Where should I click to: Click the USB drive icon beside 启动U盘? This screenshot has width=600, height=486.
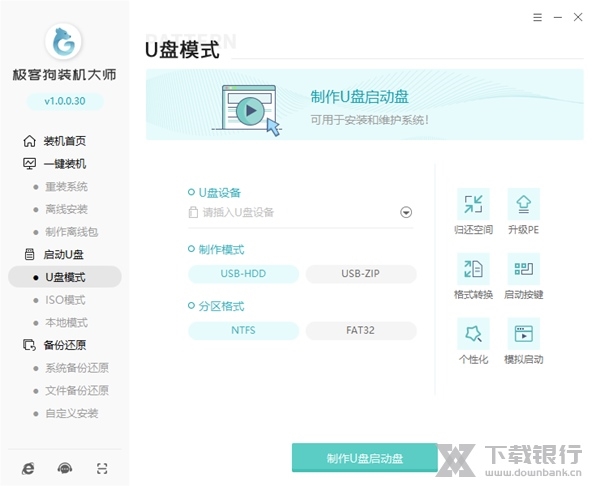tap(29, 254)
